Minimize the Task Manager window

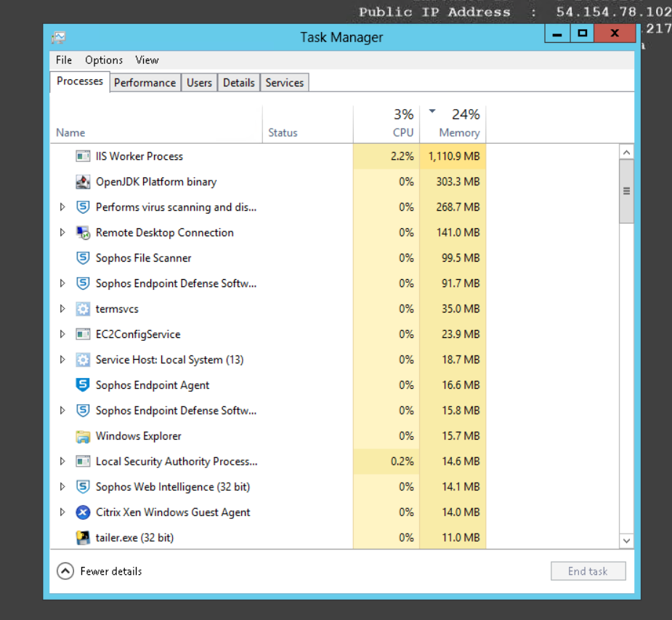557,33
